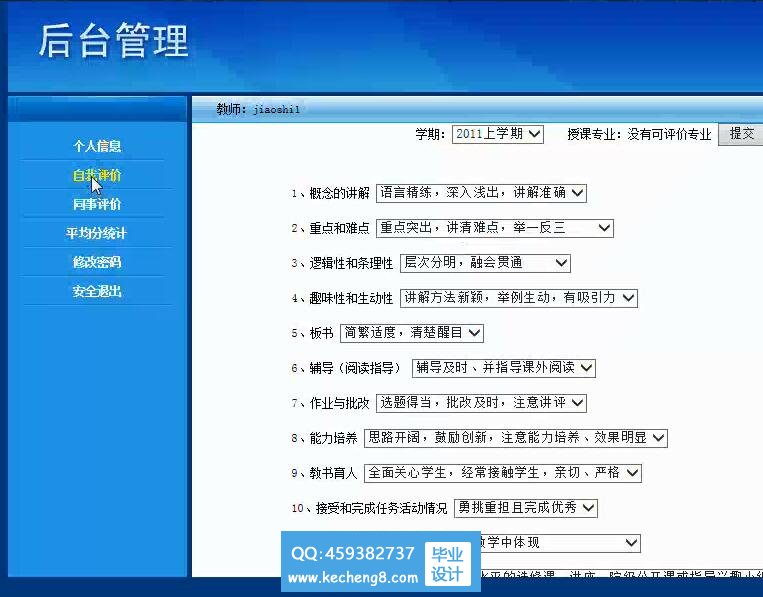Expand the 逻辑性和条理性 dropdown
Viewport: 763px width, 597px height.
[x=485, y=263]
